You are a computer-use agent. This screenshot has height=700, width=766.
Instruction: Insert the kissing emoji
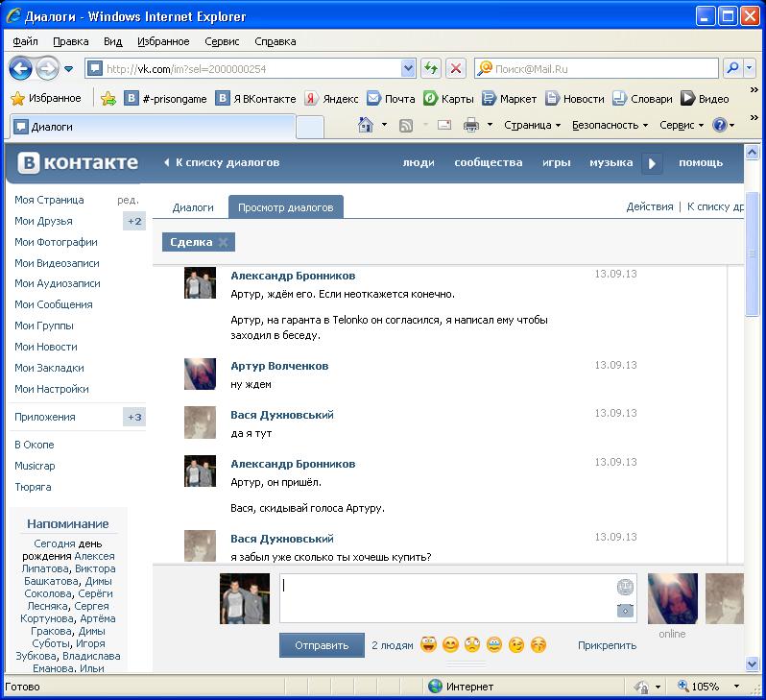tap(539, 645)
